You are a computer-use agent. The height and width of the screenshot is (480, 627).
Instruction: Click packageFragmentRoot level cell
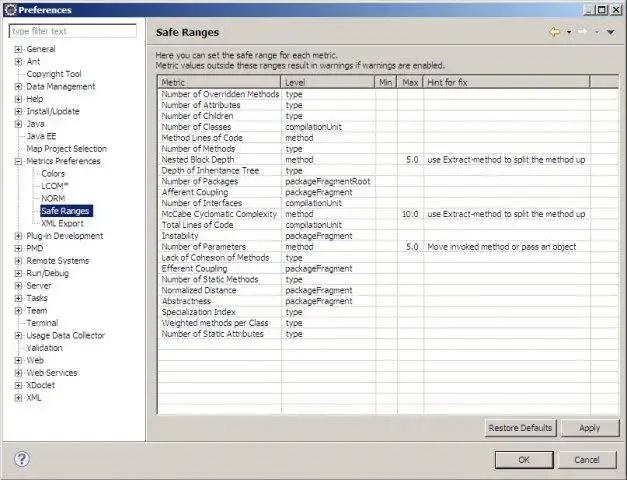pyautogui.click(x=327, y=181)
